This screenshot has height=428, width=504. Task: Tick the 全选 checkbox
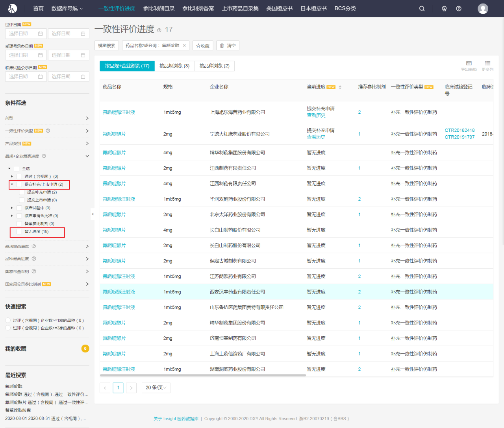click(x=17, y=169)
